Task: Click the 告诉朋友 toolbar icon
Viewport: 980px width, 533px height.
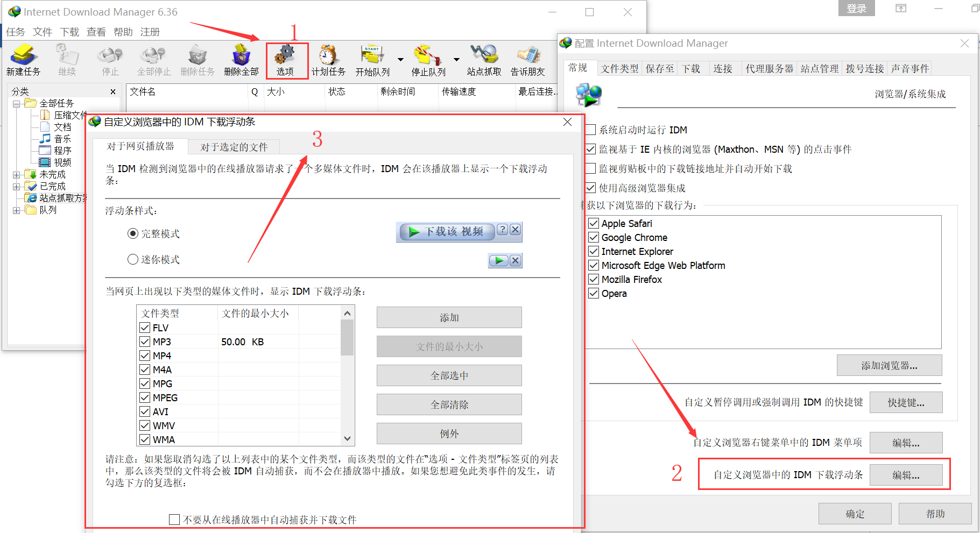Action: 527,60
